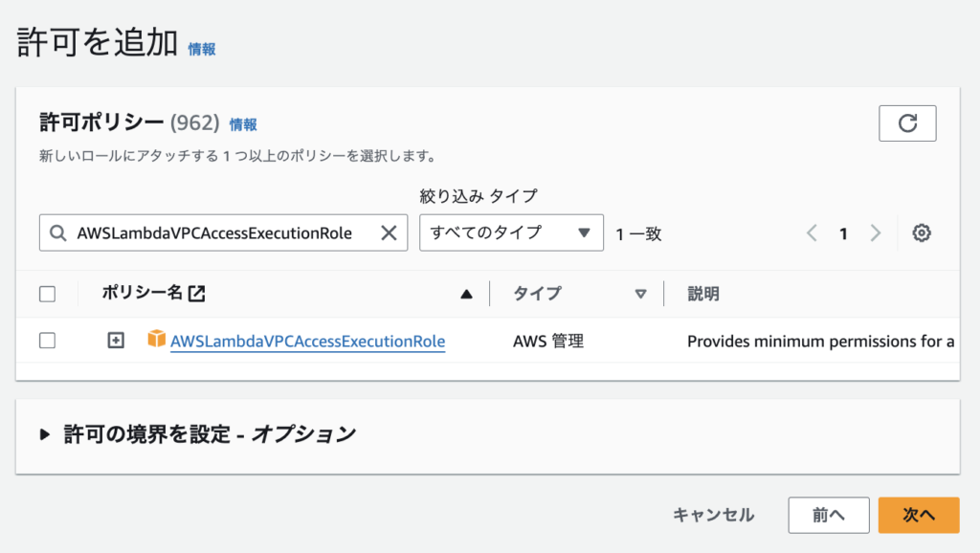The image size is (980, 553).
Task: Click the search magnifier icon
Action: (58, 233)
